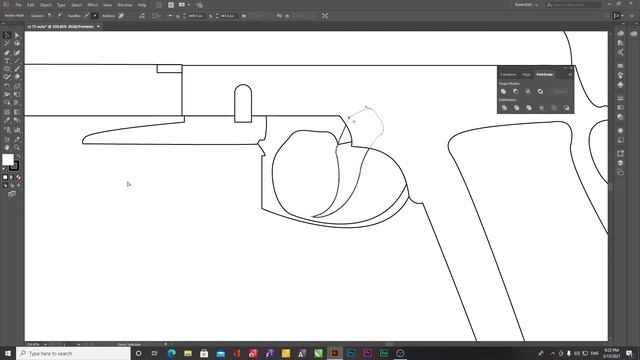The height and width of the screenshot is (360, 640).
Task: Open the Change Screen Mode menu
Action: point(12,194)
